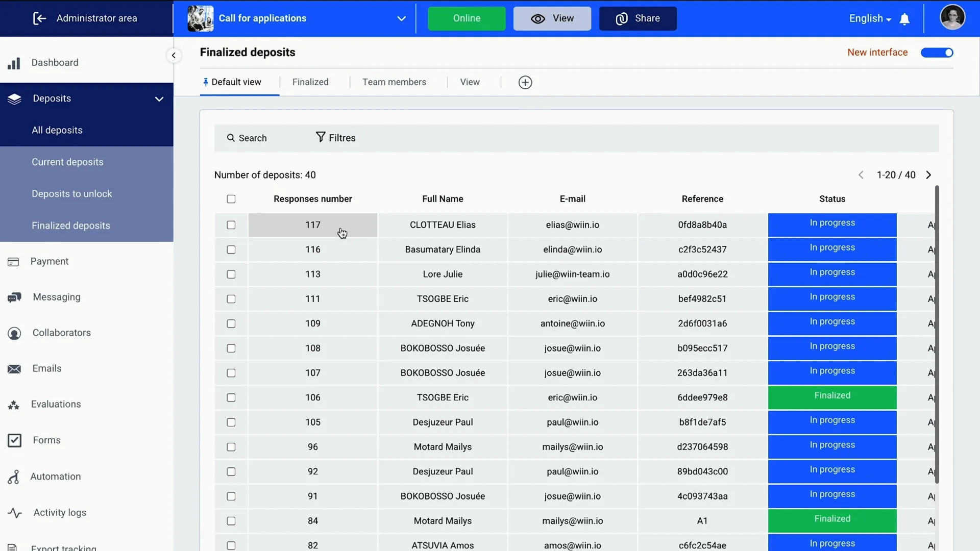This screenshot has height=551, width=980.
Task: Switch to the Team members tab
Action: [x=395, y=82]
